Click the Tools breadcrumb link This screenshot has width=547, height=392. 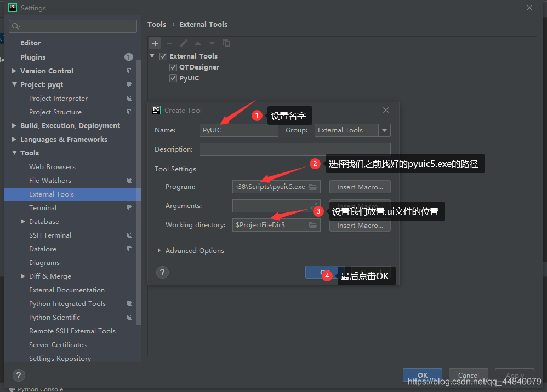tap(157, 25)
